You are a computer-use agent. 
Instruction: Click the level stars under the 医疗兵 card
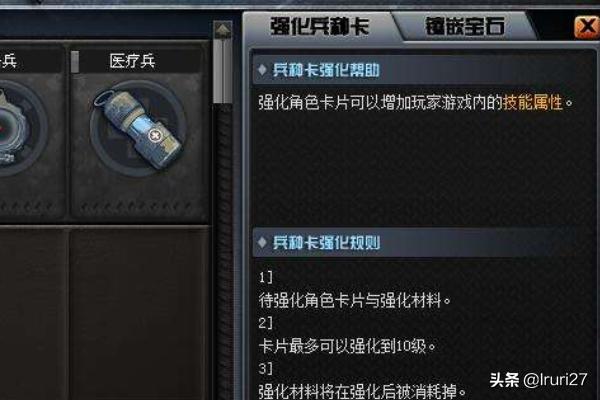(138, 207)
